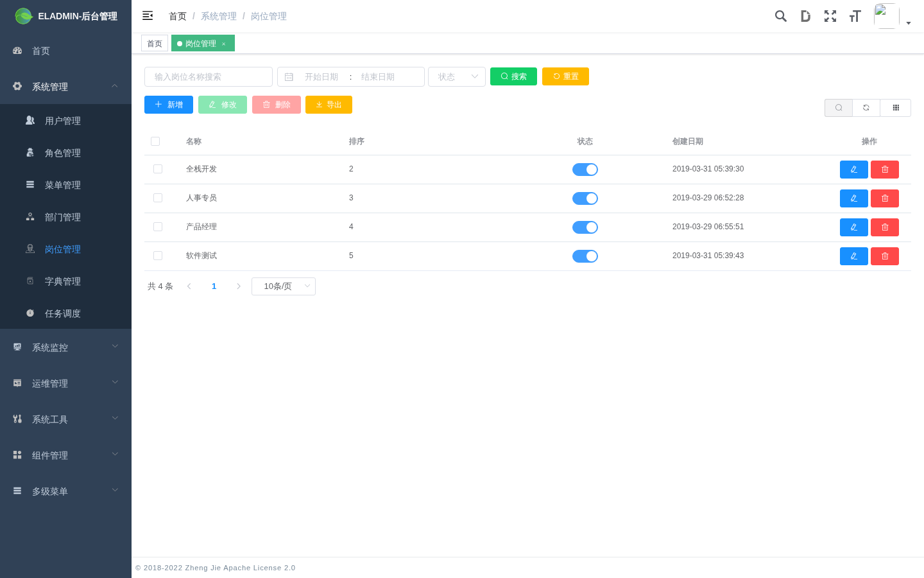Expand the 组件管理 menu group
This screenshot has width=924, height=578.
click(x=65, y=455)
